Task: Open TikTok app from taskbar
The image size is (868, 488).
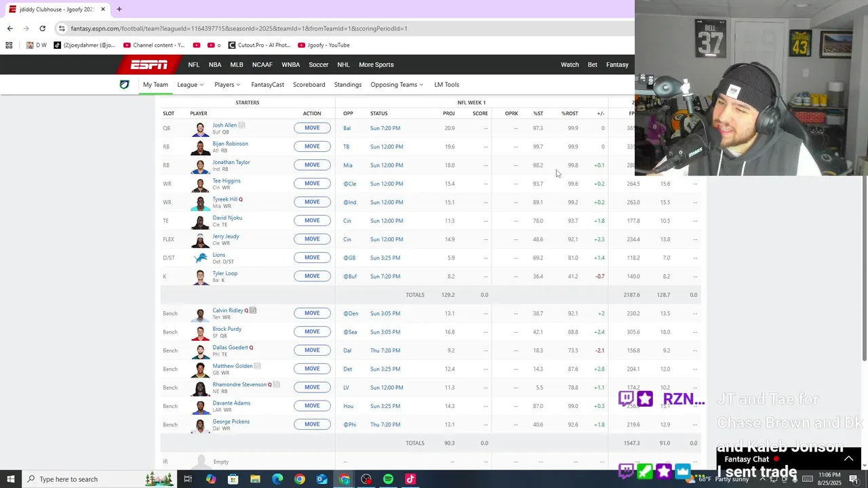Action: tap(410, 479)
